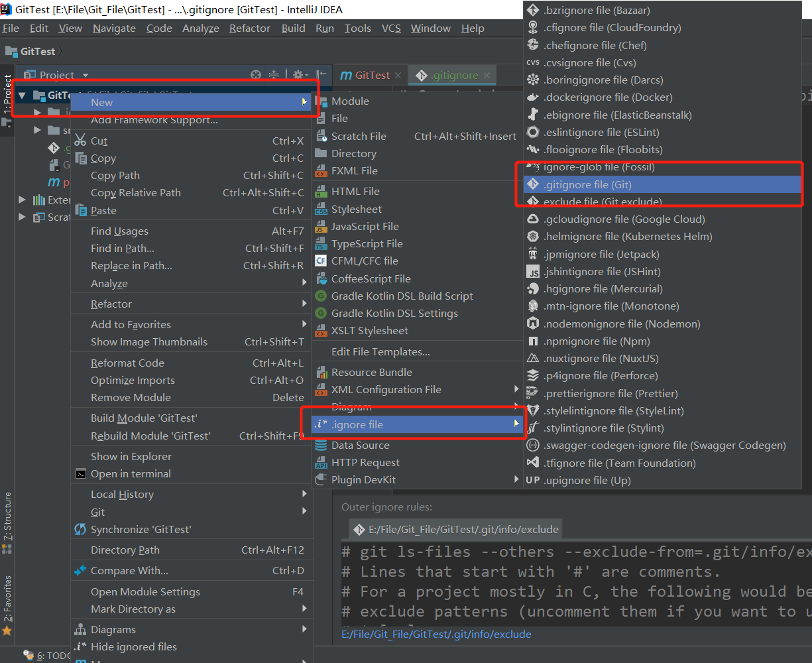The image size is (812, 663).
Task: Expand Scratches tree node arrow
Action: (22, 217)
